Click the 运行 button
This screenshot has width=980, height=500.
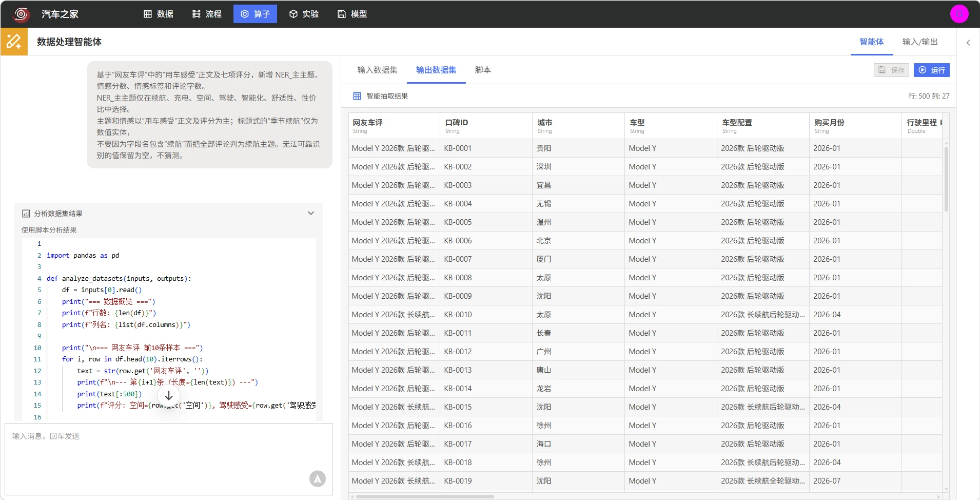click(932, 70)
